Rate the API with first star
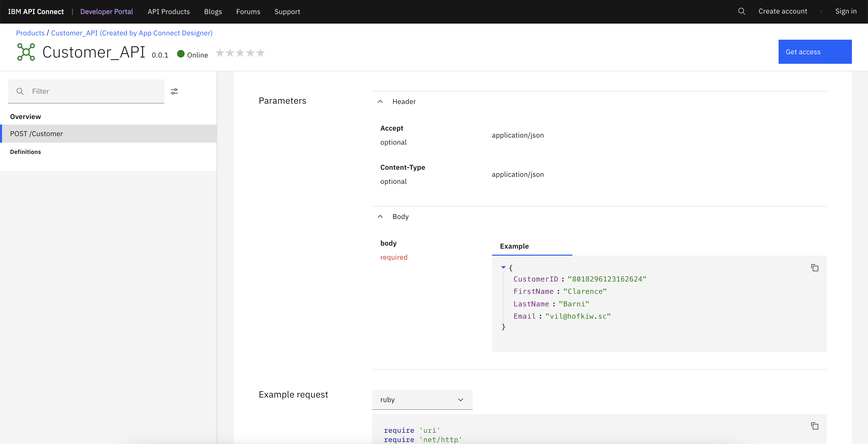This screenshot has width=868, height=444. tap(220, 53)
